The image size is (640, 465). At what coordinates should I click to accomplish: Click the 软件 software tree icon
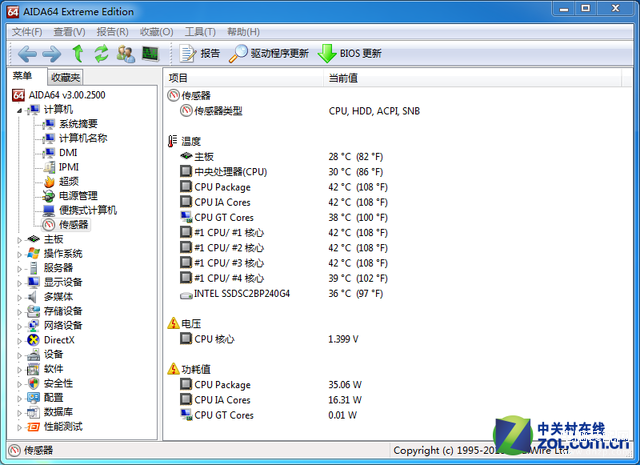(x=33, y=369)
